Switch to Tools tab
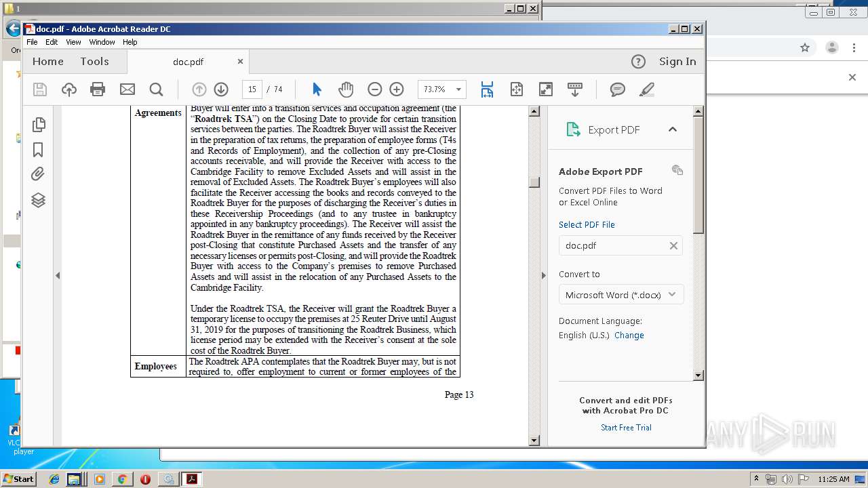Image resolution: width=868 pixels, height=488 pixels. coord(94,62)
